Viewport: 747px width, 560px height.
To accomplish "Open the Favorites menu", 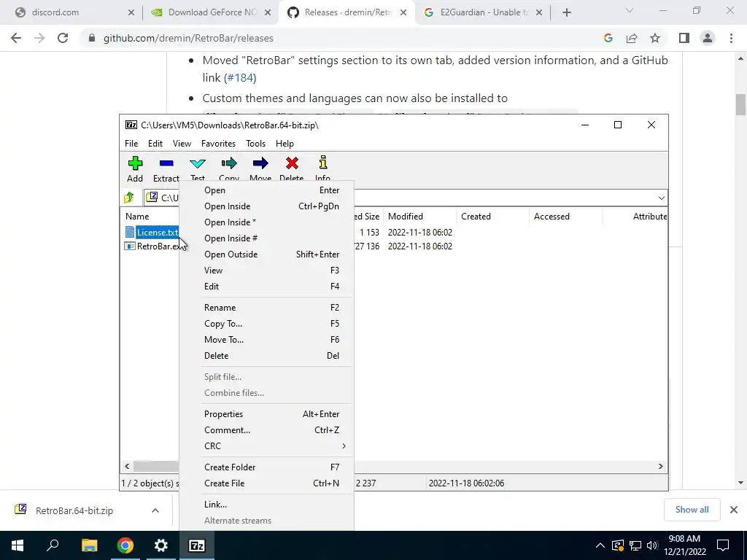I will pyautogui.click(x=218, y=144).
